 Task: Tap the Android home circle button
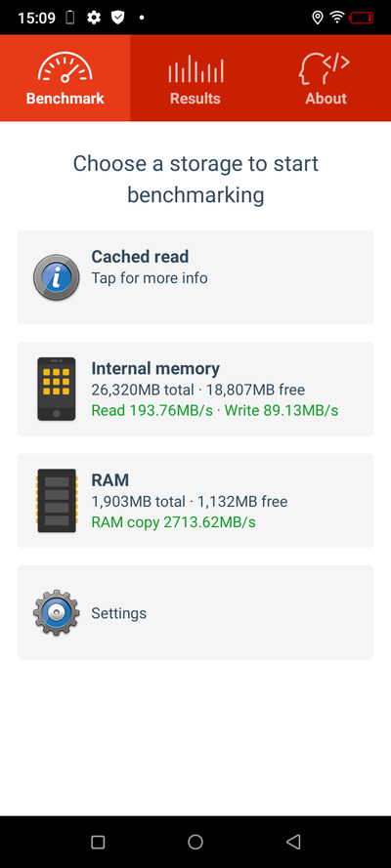click(195, 842)
